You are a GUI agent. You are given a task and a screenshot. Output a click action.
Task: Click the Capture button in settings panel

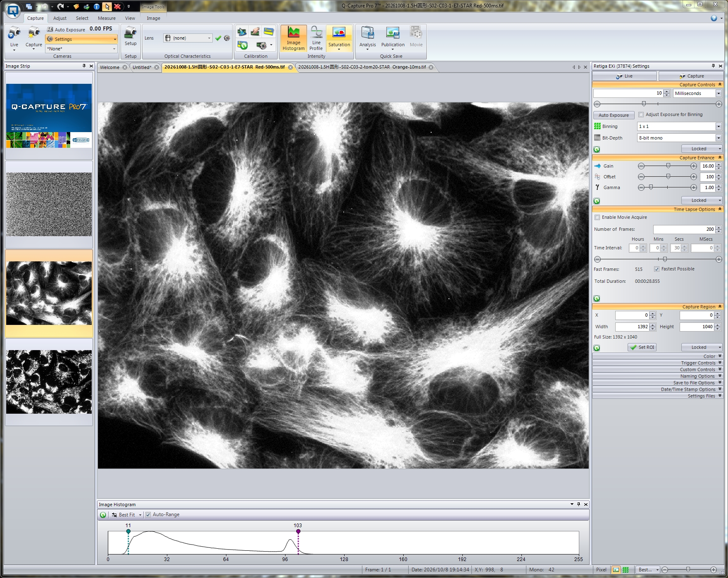pyautogui.click(x=691, y=76)
